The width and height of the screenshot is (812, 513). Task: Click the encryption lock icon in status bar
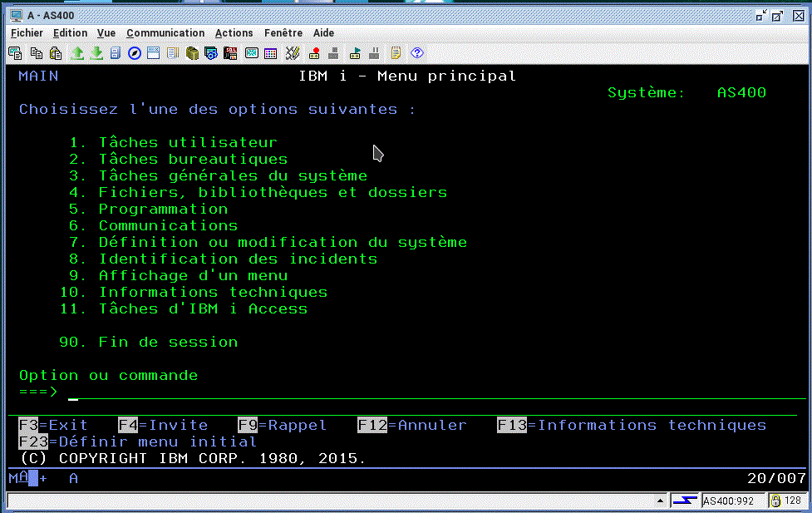click(775, 500)
